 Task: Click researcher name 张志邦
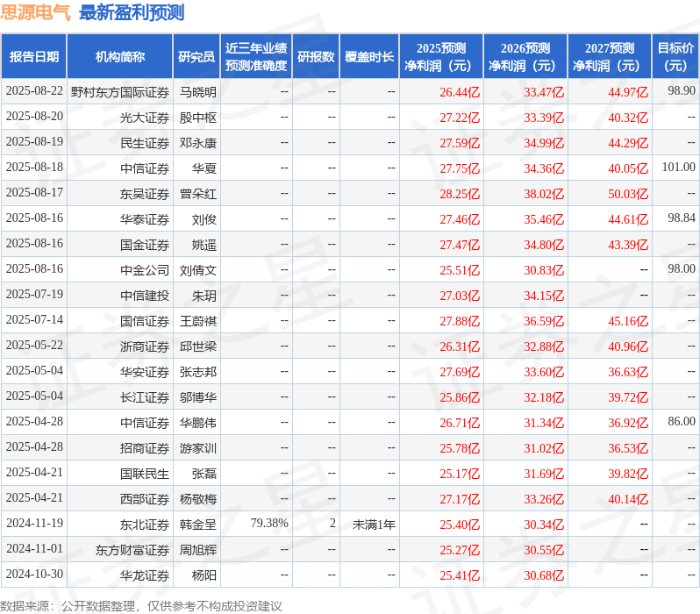click(x=197, y=372)
